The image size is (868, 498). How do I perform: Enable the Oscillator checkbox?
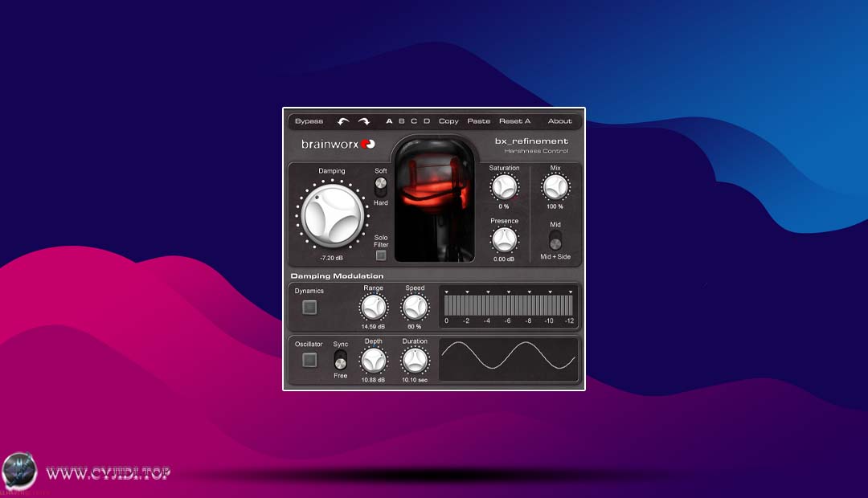click(309, 360)
